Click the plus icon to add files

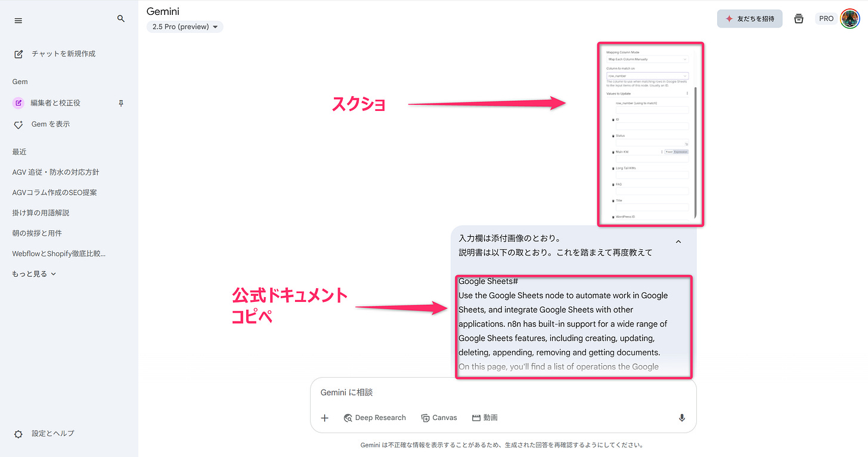tap(325, 418)
